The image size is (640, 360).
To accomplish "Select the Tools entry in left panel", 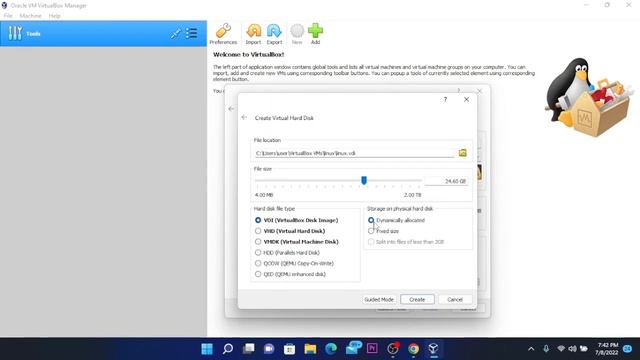I will coord(103,33).
